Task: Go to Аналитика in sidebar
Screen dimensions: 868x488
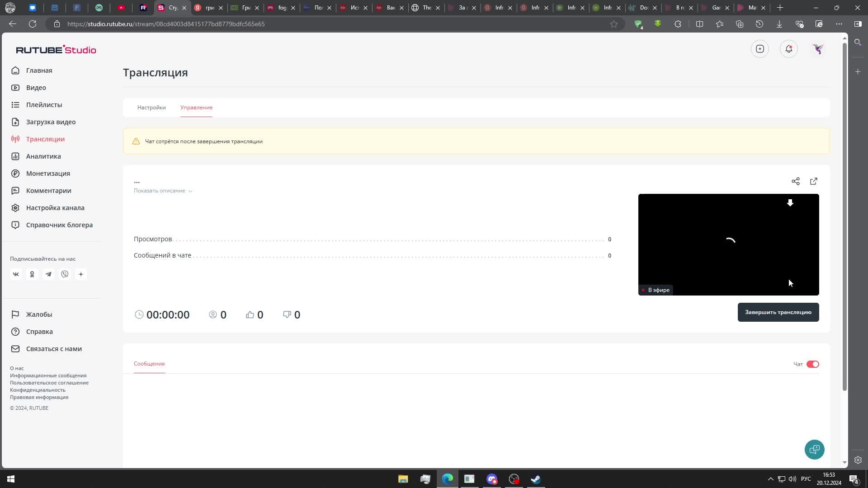Action: pyautogui.click(x=43, y=156)
